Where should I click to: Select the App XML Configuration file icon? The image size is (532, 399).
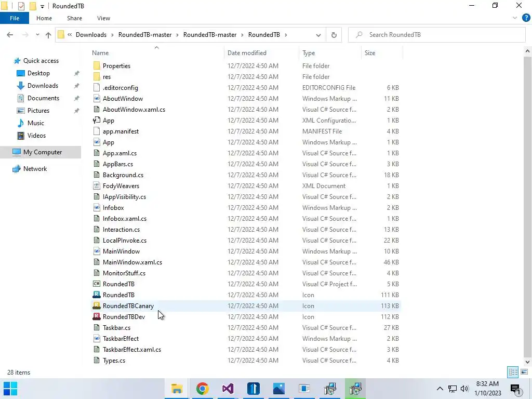[x=97, y=121]
